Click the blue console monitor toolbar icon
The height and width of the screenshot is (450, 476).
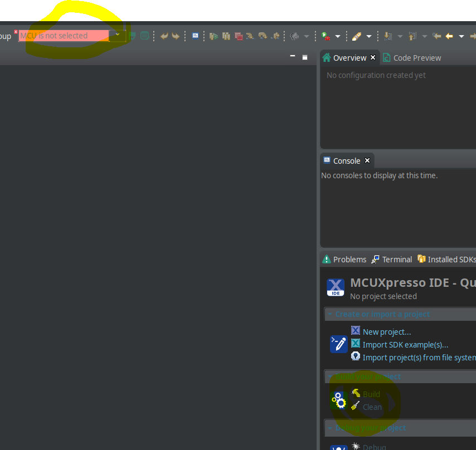(x=195, y=36)
